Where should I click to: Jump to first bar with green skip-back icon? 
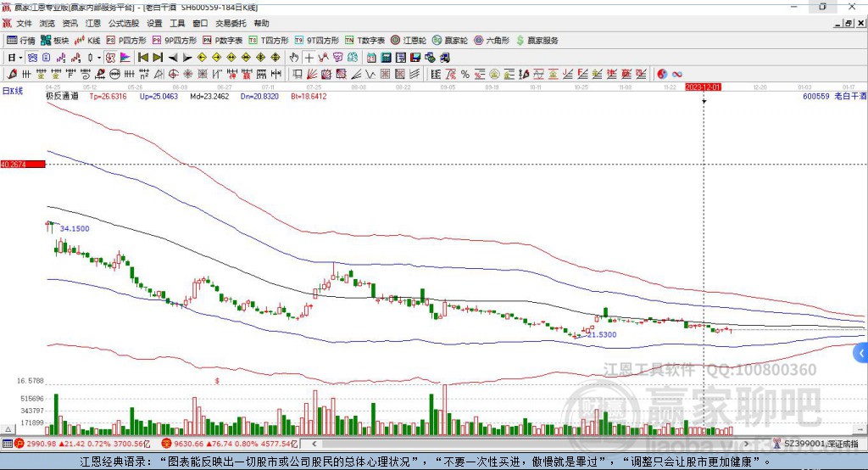(x=142, y=58)
